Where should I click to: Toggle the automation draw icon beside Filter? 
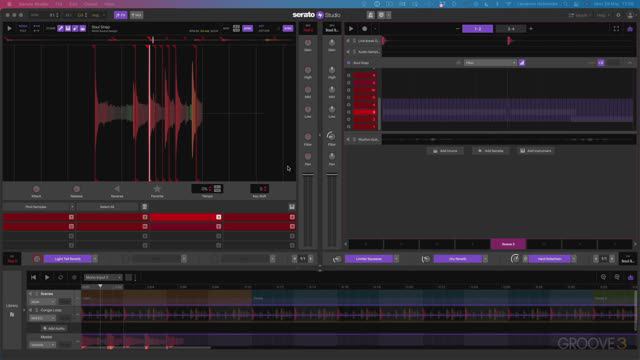tap(522, 63)
